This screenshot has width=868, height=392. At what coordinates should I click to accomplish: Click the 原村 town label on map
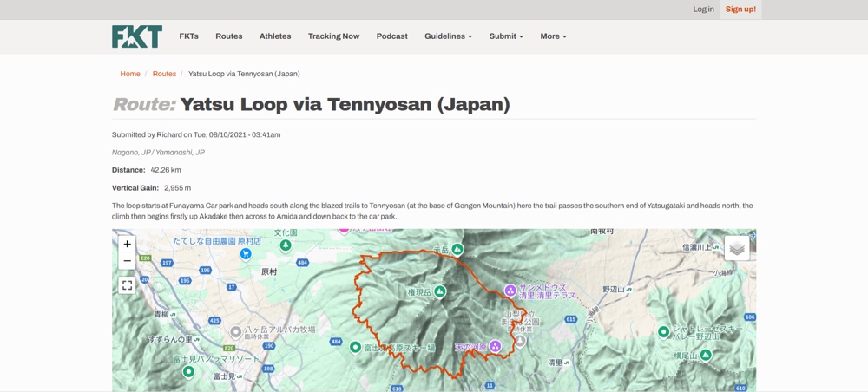(x=268, y=272)
